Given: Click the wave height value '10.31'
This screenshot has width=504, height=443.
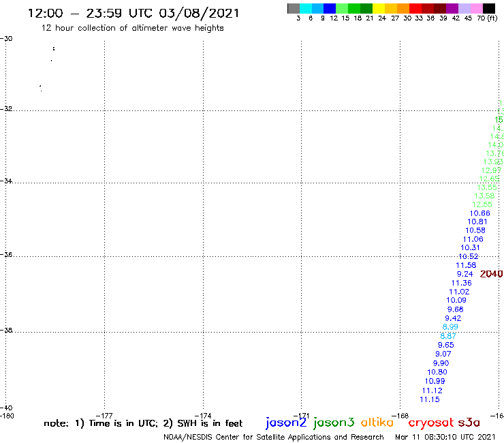Looking at the screenshot, I should pyautogui.click(x=470, y=247).
